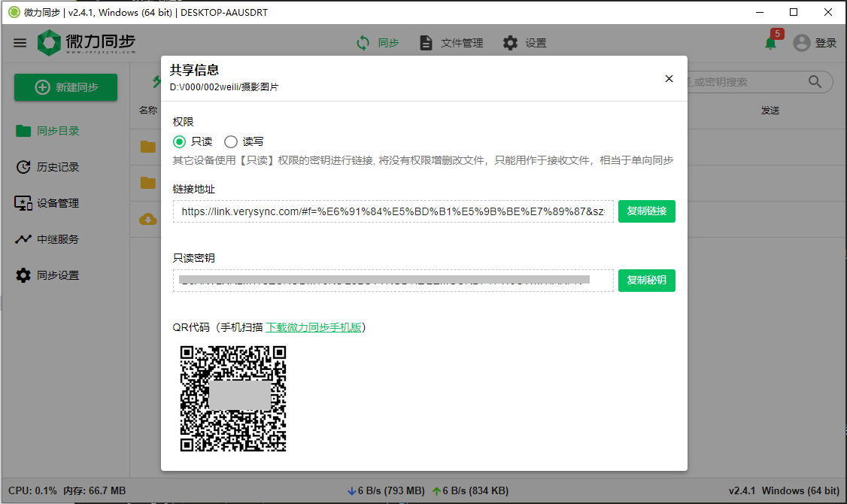The image size is (847, 504).
Task: Click the first yellow folder icon in list
Action: (148, 147)
